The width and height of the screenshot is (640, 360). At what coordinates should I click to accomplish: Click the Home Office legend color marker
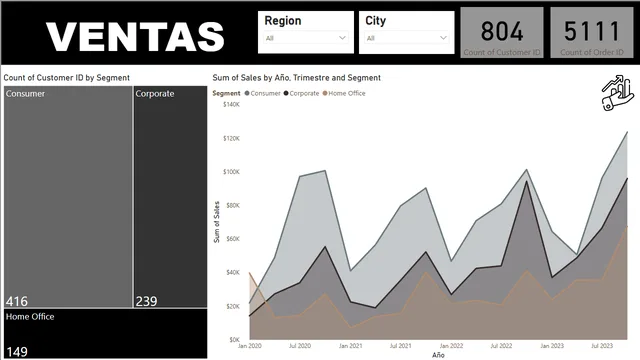(x=325, y=93)
